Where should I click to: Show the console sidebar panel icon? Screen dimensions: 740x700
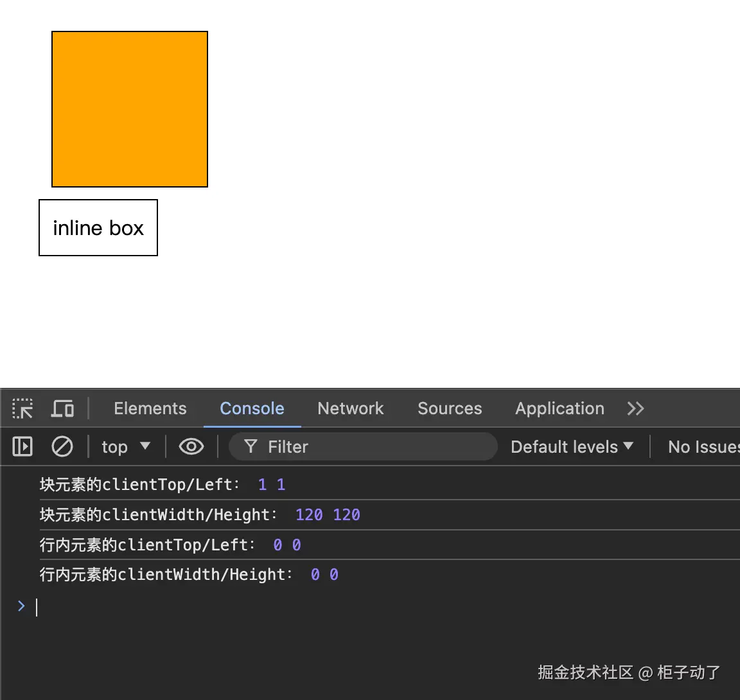point(22,446)
